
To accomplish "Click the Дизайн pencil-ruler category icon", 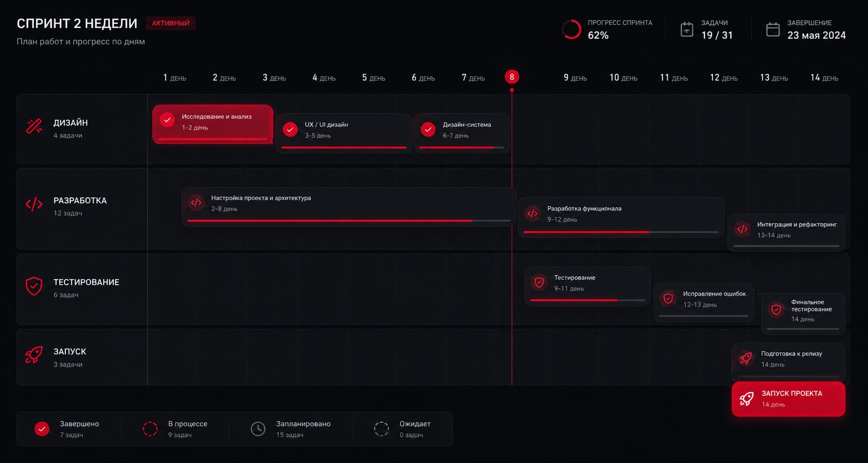I will [x=34, y=126].
